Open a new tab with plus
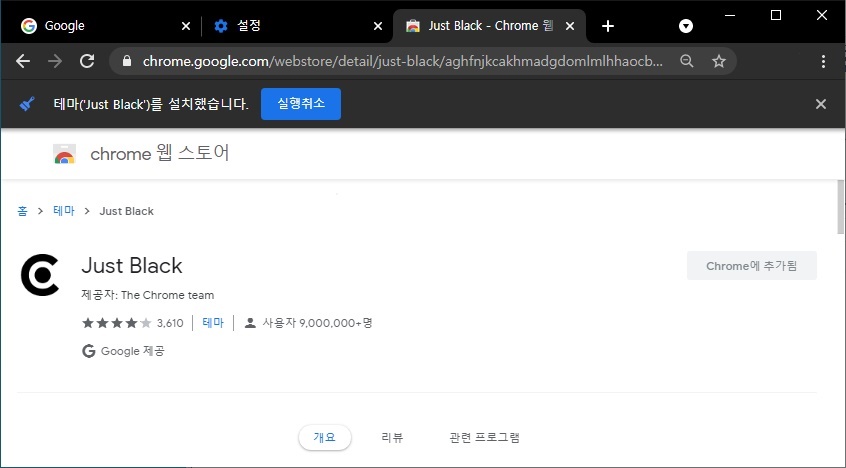846x468 pixels. coord(608,26)
